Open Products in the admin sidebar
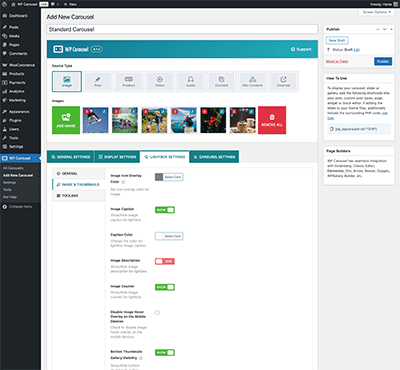This screenshot has height=370, width=400. (x=17, y=74)
